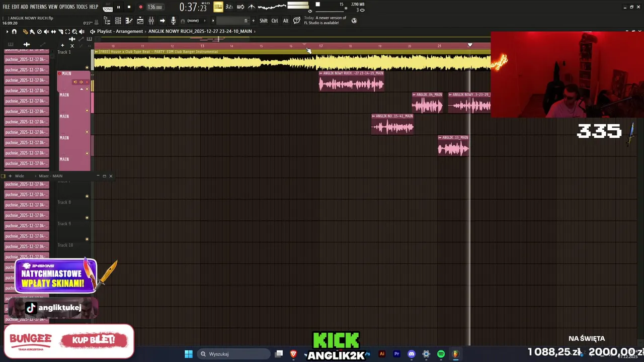
Task: Open playlist options menu arrow
Action: pos(7,32)
